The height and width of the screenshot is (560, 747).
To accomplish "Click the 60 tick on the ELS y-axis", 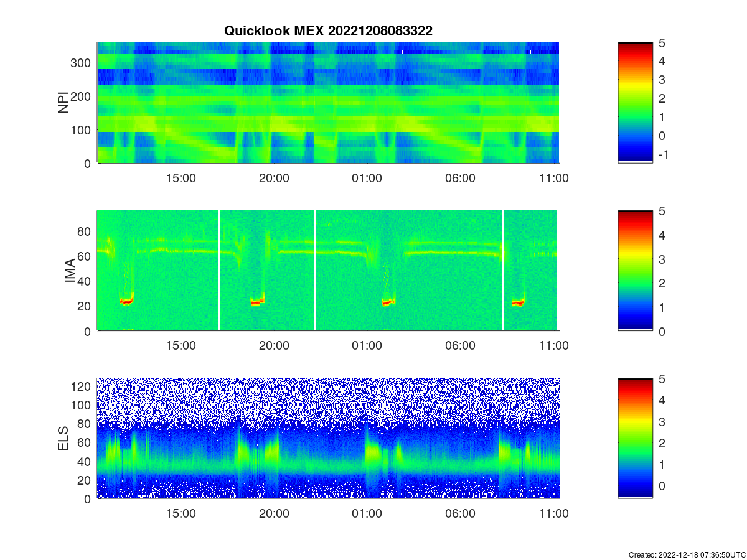I will tap(85, 442).
